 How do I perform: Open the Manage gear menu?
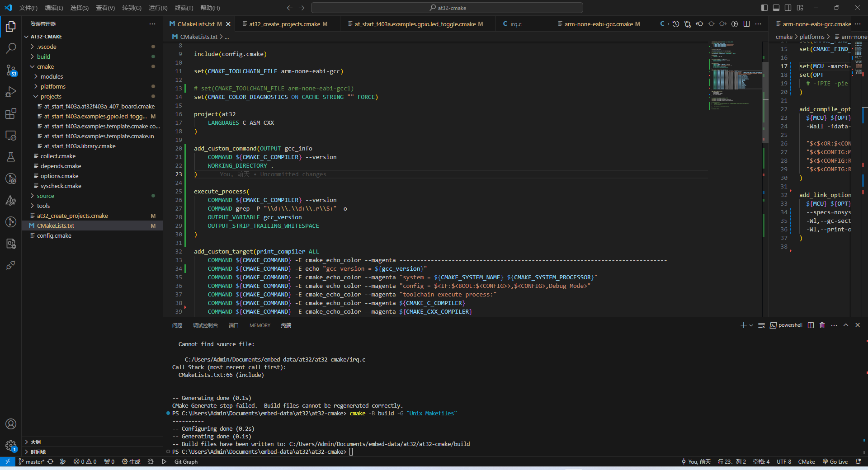tap(11, 446)
